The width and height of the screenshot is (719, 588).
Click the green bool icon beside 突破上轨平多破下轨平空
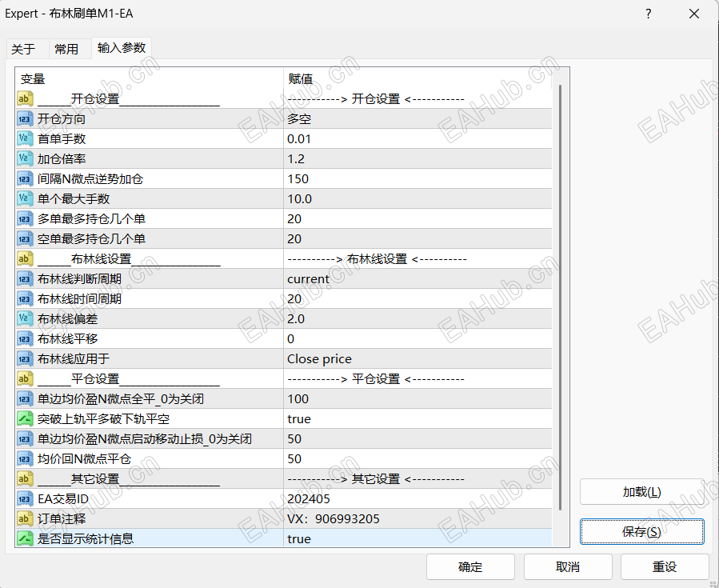click(x=25, y=418)
